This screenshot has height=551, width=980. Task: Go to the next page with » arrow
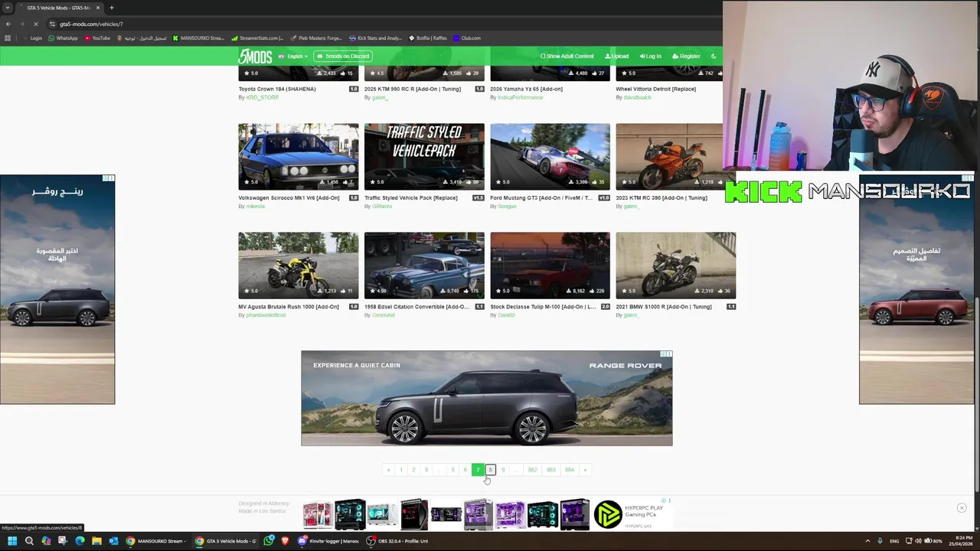pyautogui.click(x=585, y=470)
